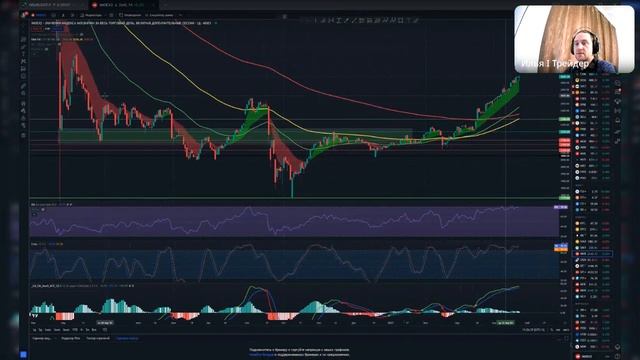Image resolution: width=640 pixels, height=360 pixels.
Task: Switch to the first browser tab
Action: point(53,4)
